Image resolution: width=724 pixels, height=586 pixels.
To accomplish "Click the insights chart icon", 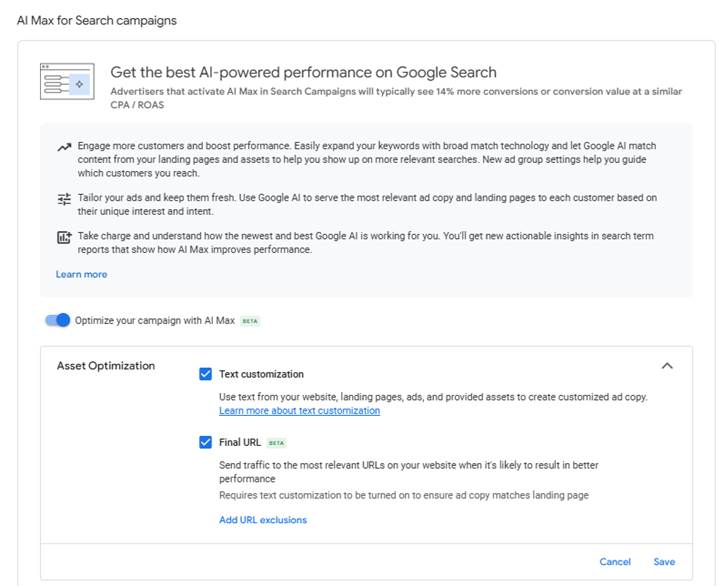I will tap(65, 238).
